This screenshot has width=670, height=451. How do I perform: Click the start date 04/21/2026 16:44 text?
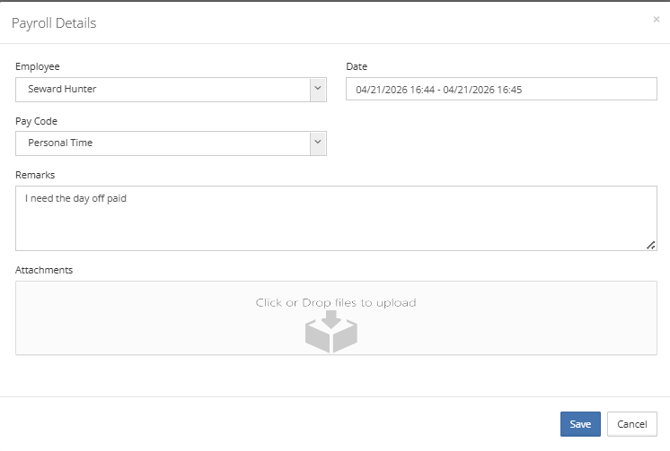pyautogui.click(x=395, y=90)
